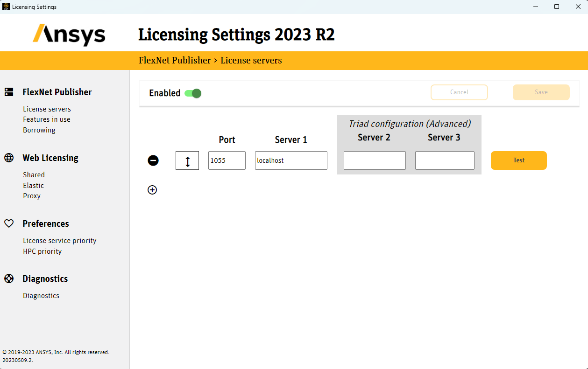Click the Preferences heart icon
This screenshot has height=369, width=588.
tap(9, 223)
